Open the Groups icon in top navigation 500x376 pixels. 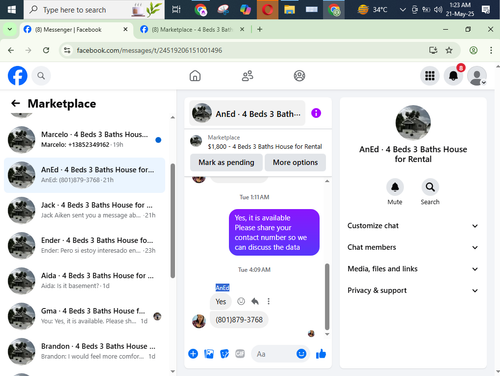click(x=299, y=76)
